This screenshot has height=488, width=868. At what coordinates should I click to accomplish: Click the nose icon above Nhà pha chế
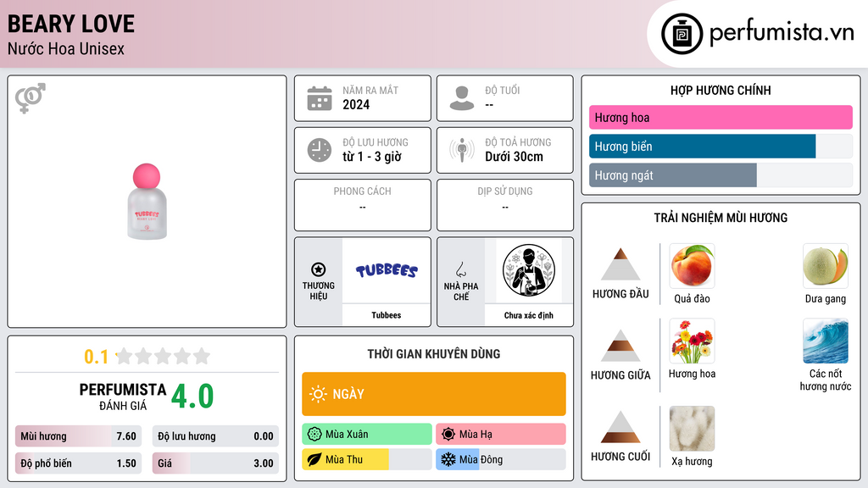pyautogui.click(x=460, y=269)
